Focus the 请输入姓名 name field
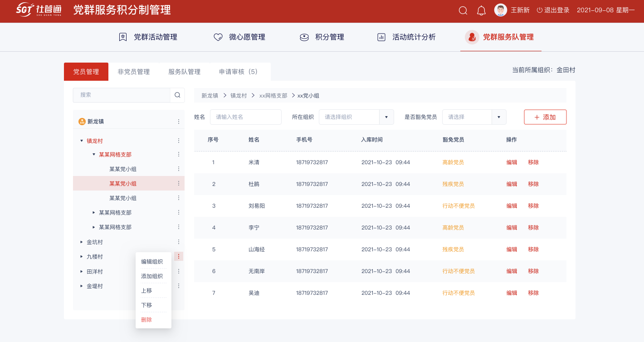Screen dimensions: 644x342 point(246,117)
